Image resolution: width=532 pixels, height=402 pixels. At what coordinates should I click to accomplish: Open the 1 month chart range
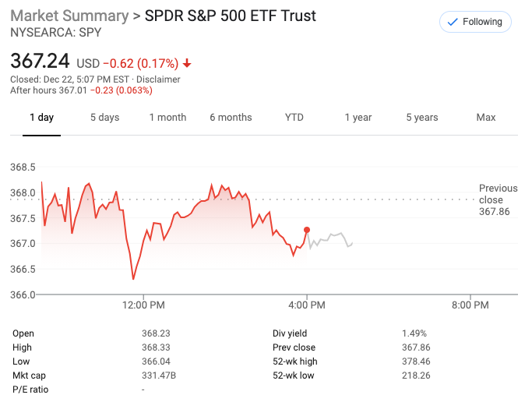(x=167, y=118)
